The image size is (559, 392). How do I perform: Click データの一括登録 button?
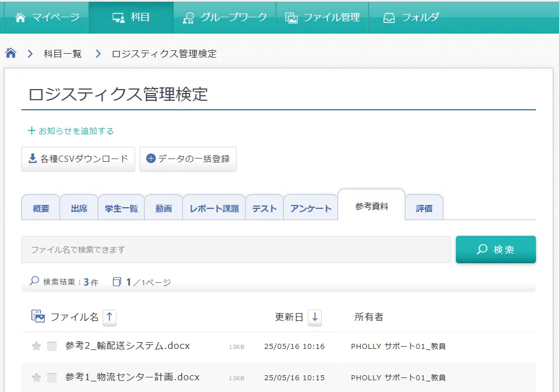point(188,159)
